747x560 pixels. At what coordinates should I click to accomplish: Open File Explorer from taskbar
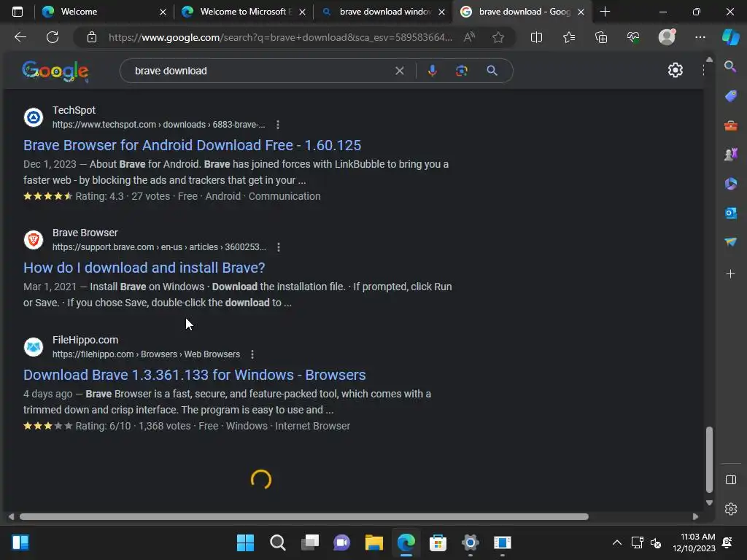click(374, 542)
